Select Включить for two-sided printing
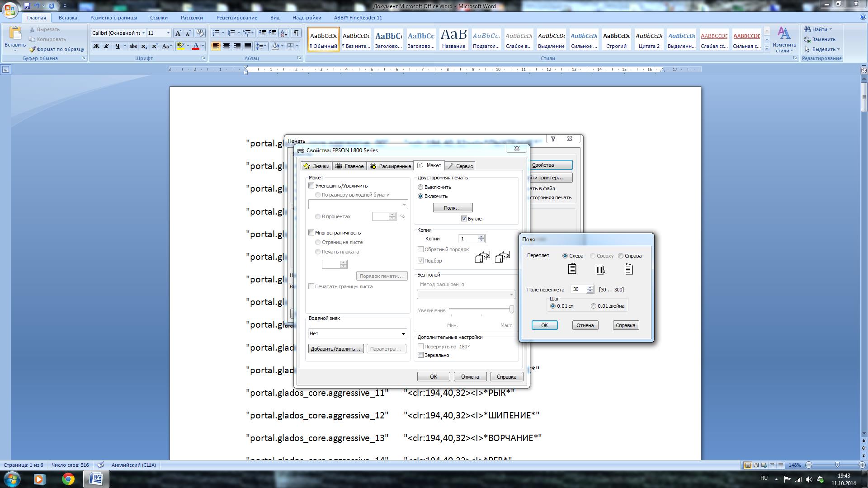The image size is (868, 488). [x=420, y=196]
